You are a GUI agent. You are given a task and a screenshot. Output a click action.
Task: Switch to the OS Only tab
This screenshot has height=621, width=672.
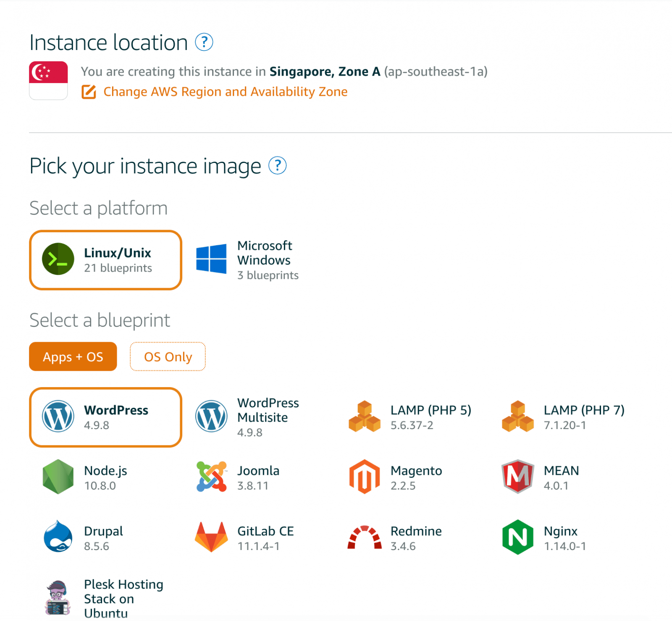(168, 356)
